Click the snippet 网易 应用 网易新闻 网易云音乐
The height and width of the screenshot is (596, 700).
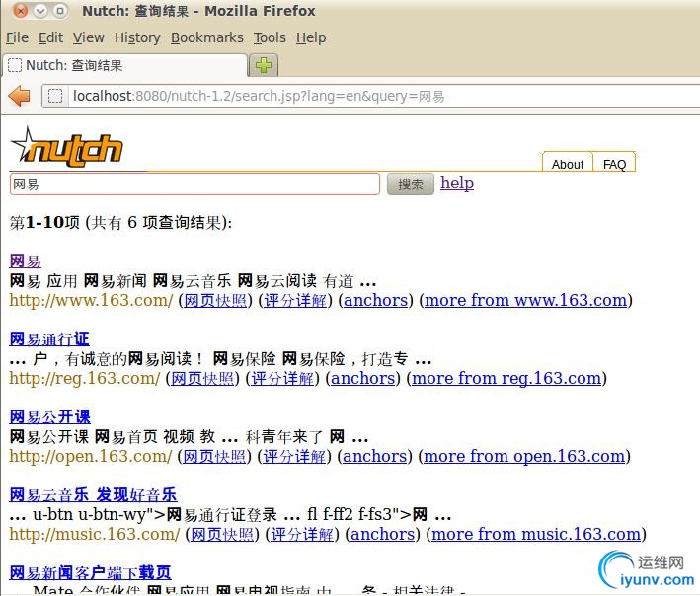(x=193, y=281)
